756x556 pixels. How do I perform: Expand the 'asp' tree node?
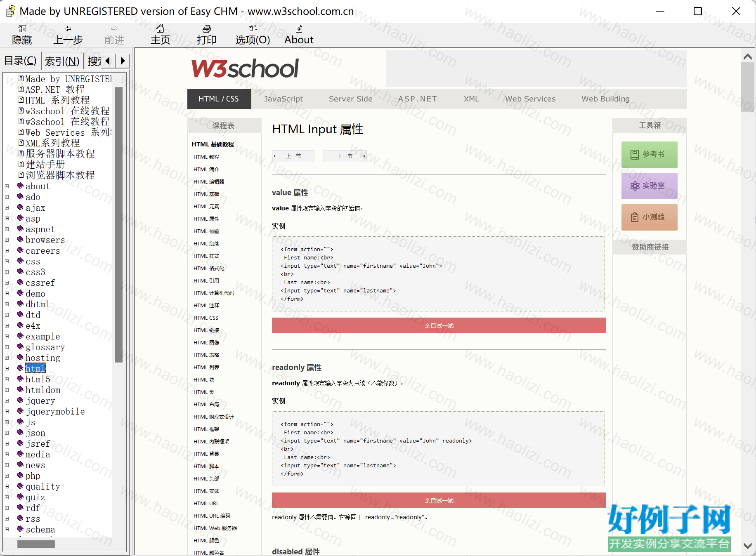(7, 219)
